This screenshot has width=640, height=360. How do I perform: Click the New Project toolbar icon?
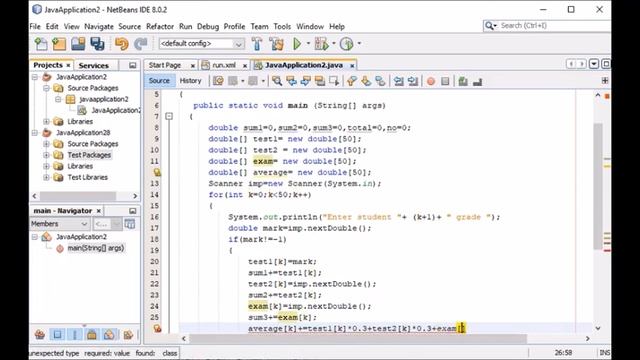[x=59, y=44]
